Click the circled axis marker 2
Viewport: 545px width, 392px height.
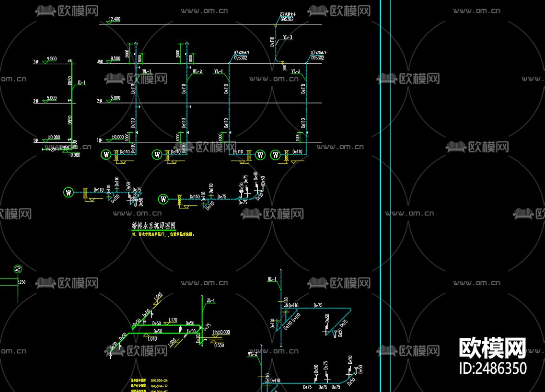(x=18, y=269)
